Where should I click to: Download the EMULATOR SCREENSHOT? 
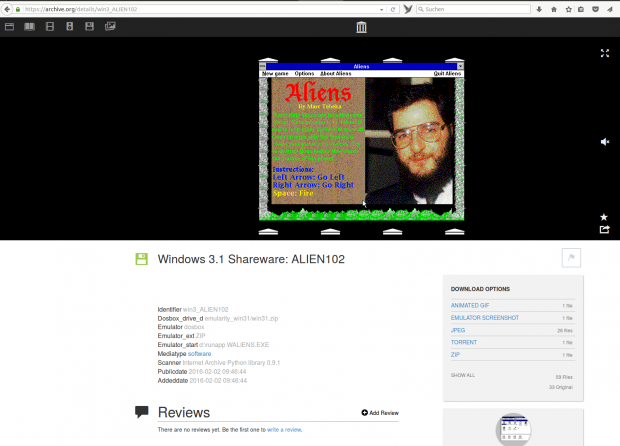click(485, 318)
